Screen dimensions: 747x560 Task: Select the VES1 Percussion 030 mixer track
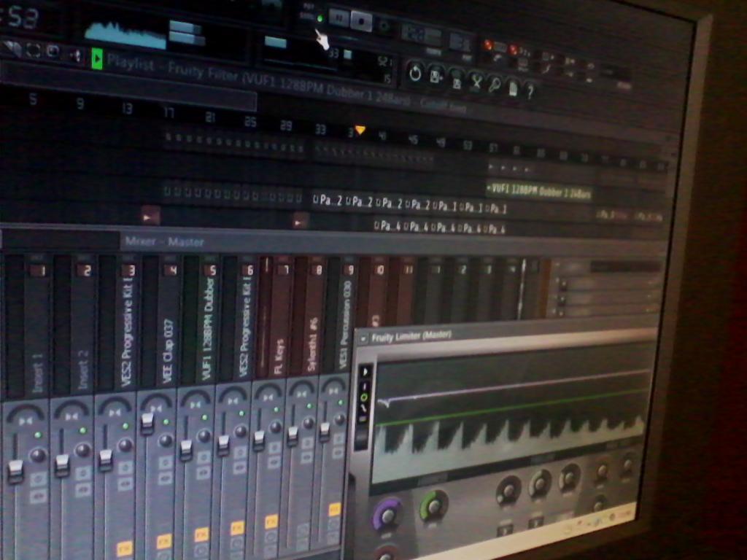(345, 324)
